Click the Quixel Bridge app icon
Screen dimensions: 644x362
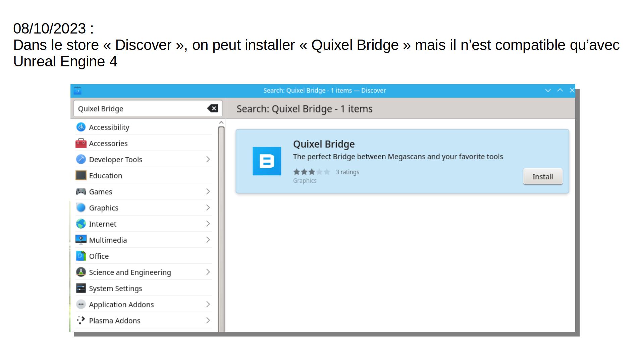click(267, 161)
